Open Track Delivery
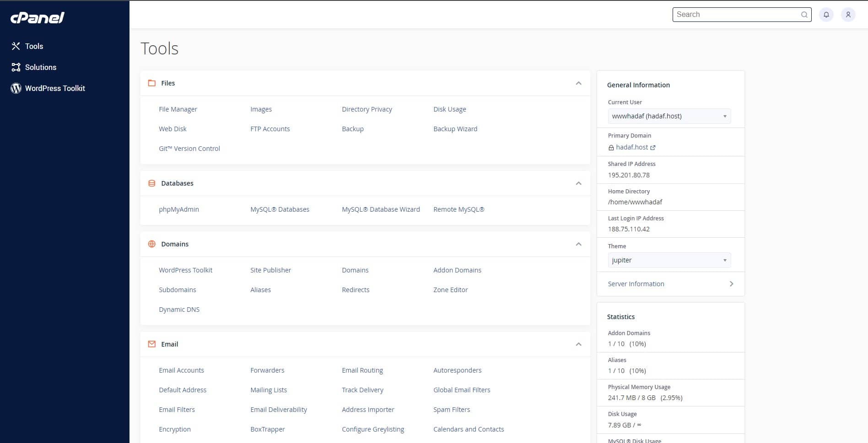 362,390
